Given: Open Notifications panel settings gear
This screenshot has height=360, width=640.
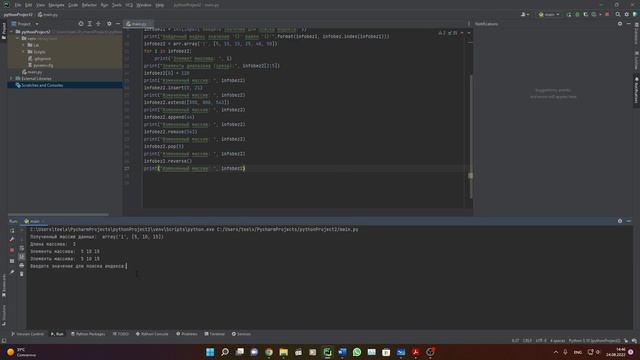Looking at the screenshot, I should (620, 24).
